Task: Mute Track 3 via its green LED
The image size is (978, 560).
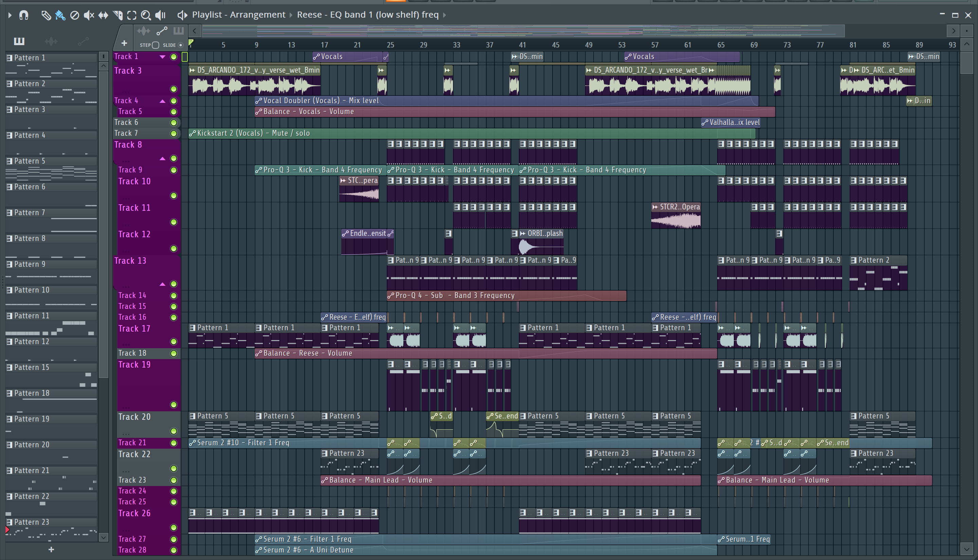Action: 174,89
